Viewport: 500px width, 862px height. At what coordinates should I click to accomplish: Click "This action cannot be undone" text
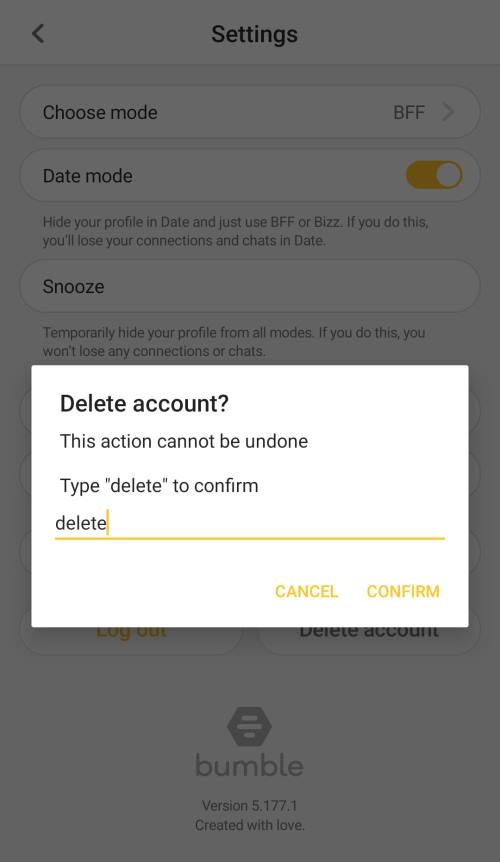(184, 441)
